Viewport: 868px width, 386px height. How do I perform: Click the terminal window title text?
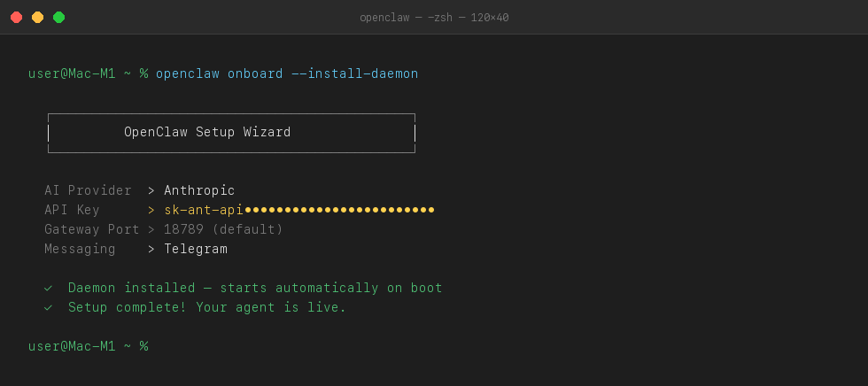(434, 18)
